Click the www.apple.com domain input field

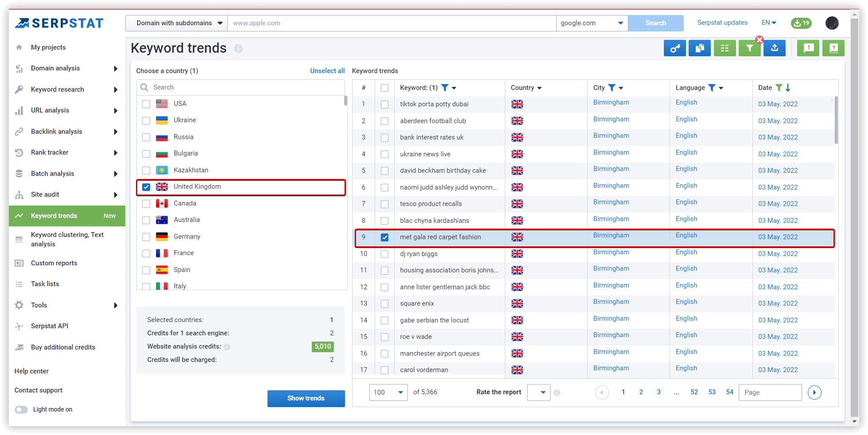(392, 23)
